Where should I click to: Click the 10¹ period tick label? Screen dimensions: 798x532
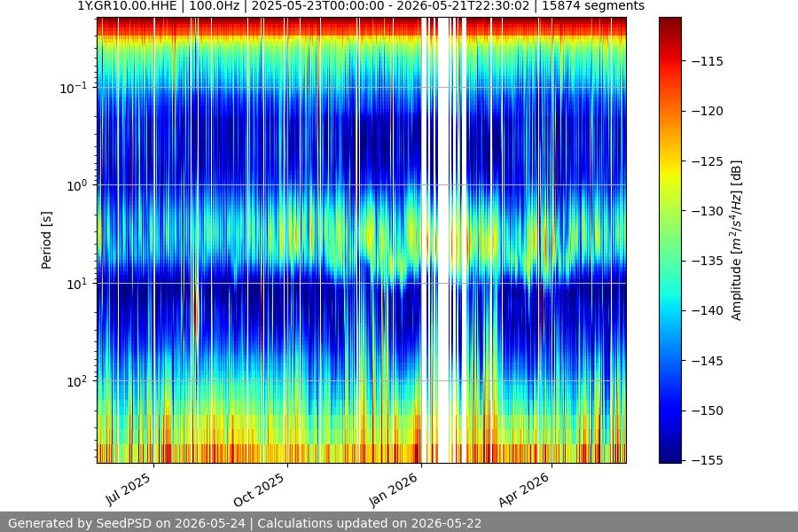coord(76,284)
